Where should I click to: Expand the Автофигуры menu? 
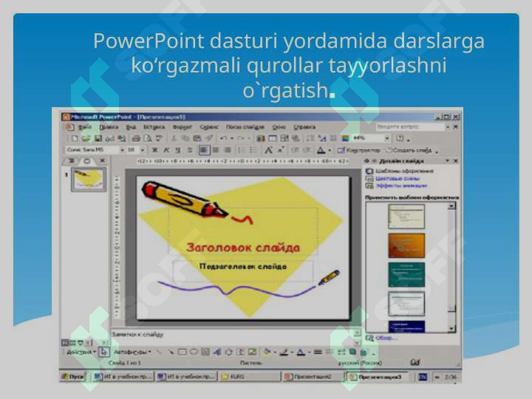132,352
